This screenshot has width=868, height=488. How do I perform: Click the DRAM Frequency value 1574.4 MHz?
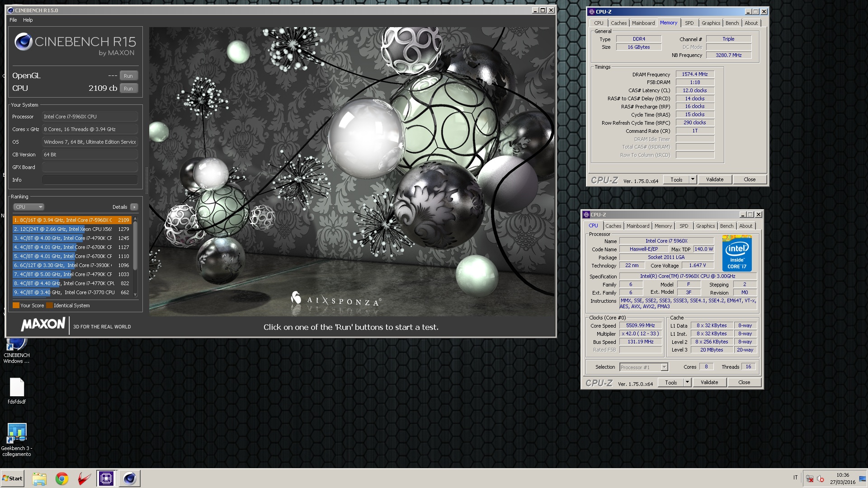pyautogui.click(x=695, y=74)
